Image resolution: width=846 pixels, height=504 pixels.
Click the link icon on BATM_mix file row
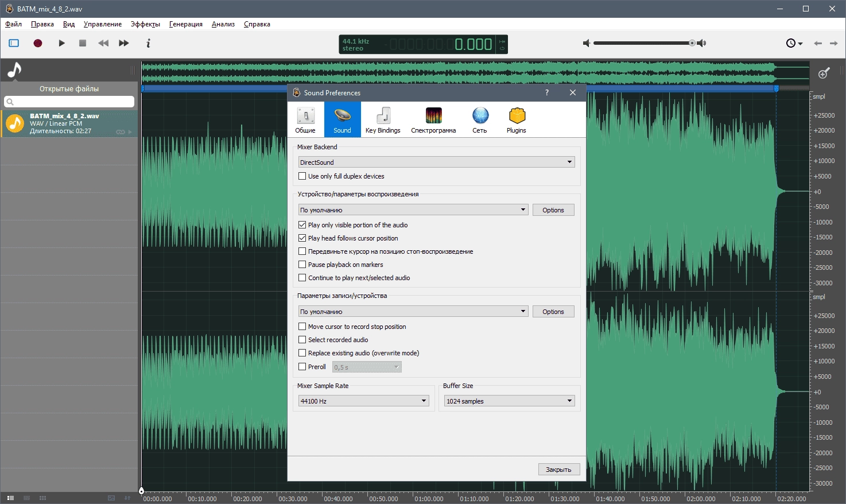tap(120, 132)
